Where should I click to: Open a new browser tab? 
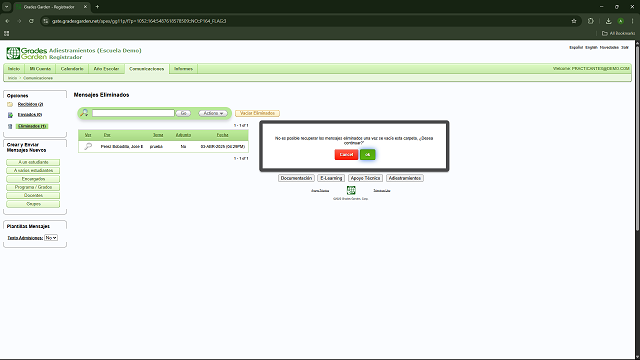click(97, 7)
